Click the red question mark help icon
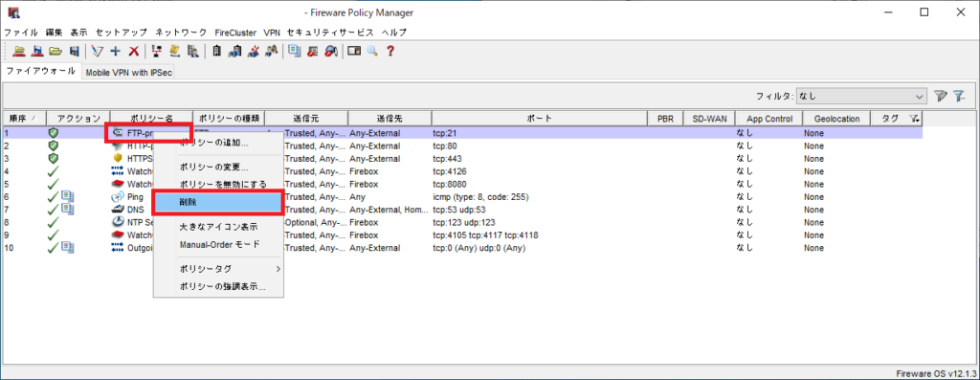980x380 pixels. 390,52
